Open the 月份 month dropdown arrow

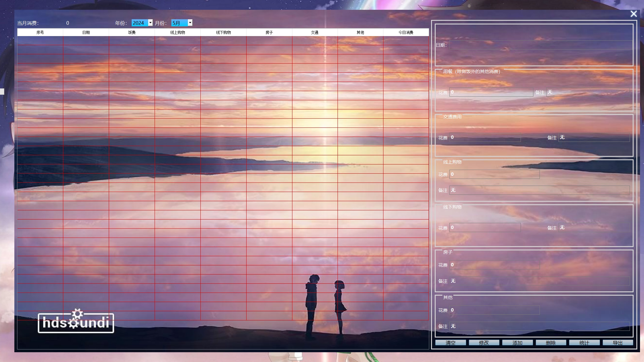(x=190, y=23)
